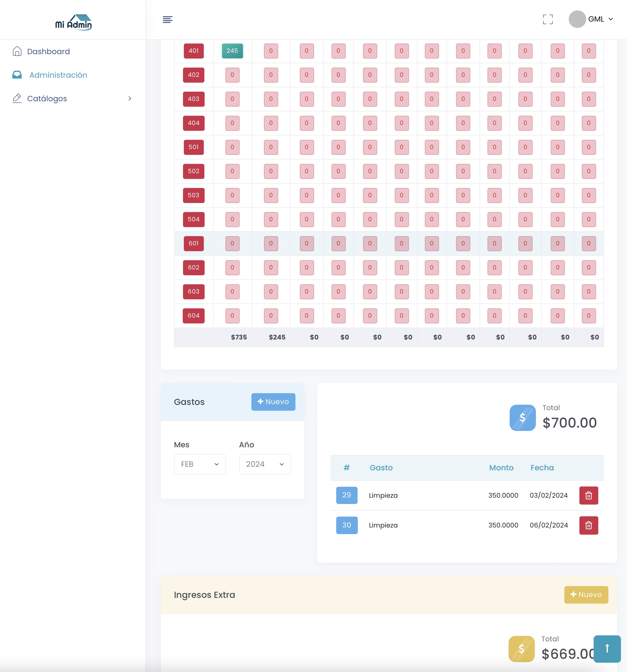Expand the Catálogos submenu chevron
Image resolution: width=627 pixels, height=672 pixels.
coord(129,99)
